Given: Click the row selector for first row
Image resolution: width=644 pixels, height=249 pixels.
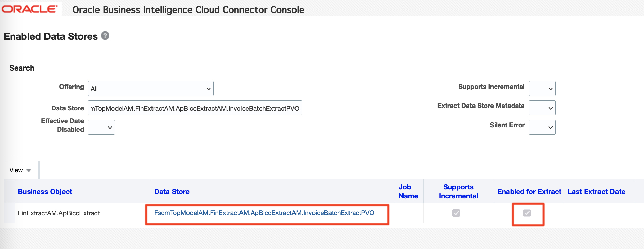Looking at the screenshot, I should click(10, 213).
